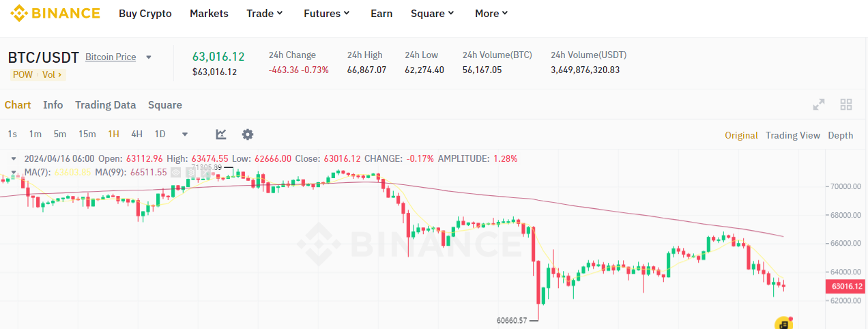Switch chart to Trading View
Viewport: 868px width, 329px height.
click(792, 135)
